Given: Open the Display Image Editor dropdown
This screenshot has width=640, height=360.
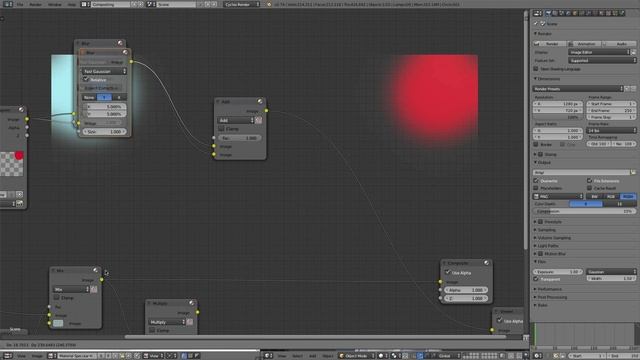Looking at the screenshot, I should (x=599, y=52).
